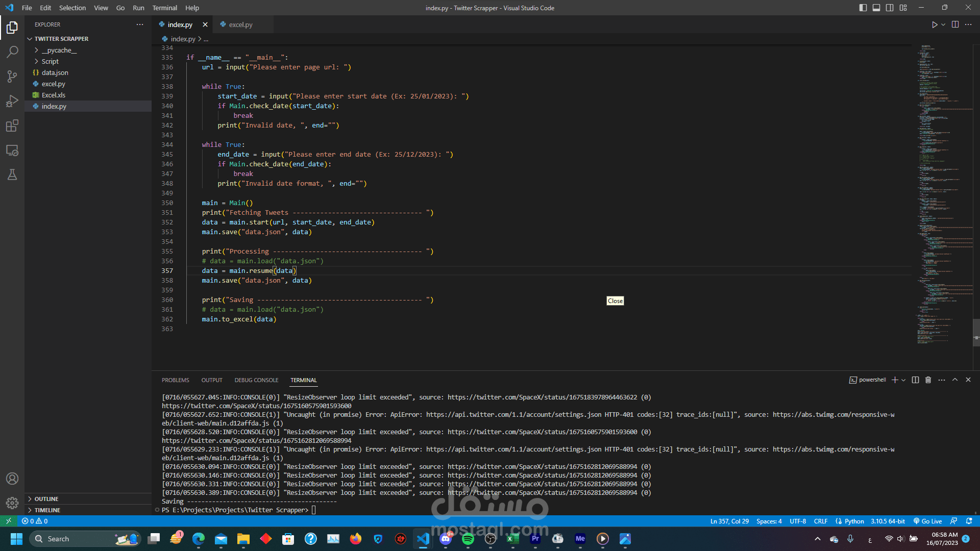The width and height of the screenshot is (980, 551).
Task: Kill terminal with trash icon
Action: (928, 380)
